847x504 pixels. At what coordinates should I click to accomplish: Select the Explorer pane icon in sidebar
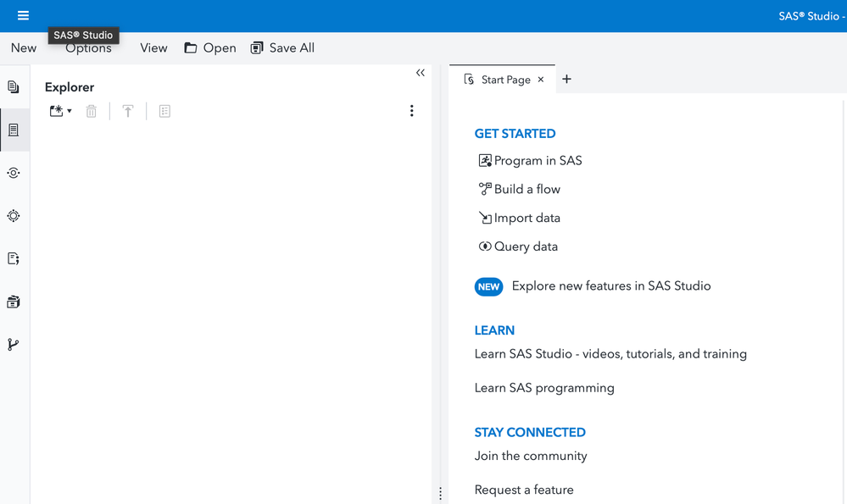[14, 130]
